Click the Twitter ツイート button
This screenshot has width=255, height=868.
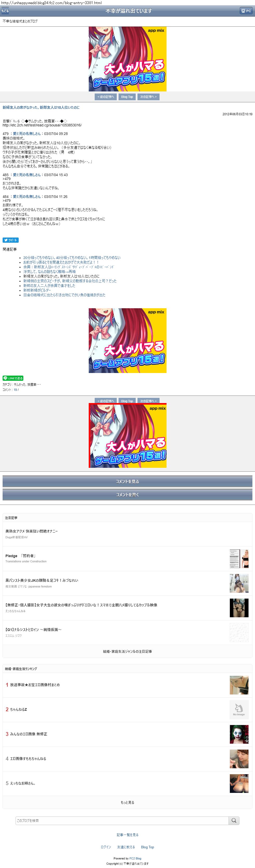tap(10, 240)
